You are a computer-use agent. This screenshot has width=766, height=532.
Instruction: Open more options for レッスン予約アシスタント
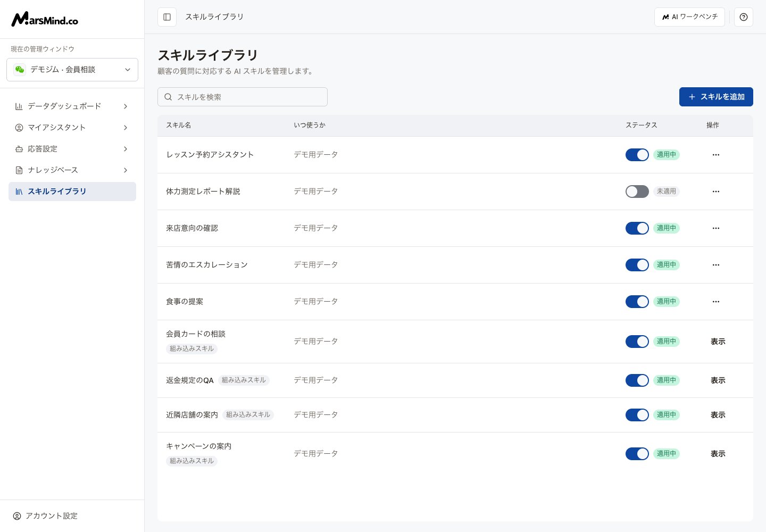pos(716,155)
